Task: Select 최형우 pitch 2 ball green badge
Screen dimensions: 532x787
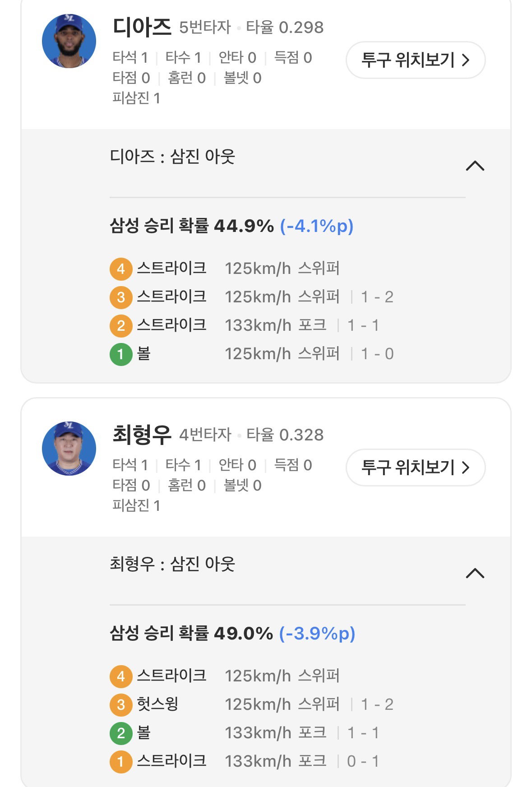Action: [x=121, y=733]
